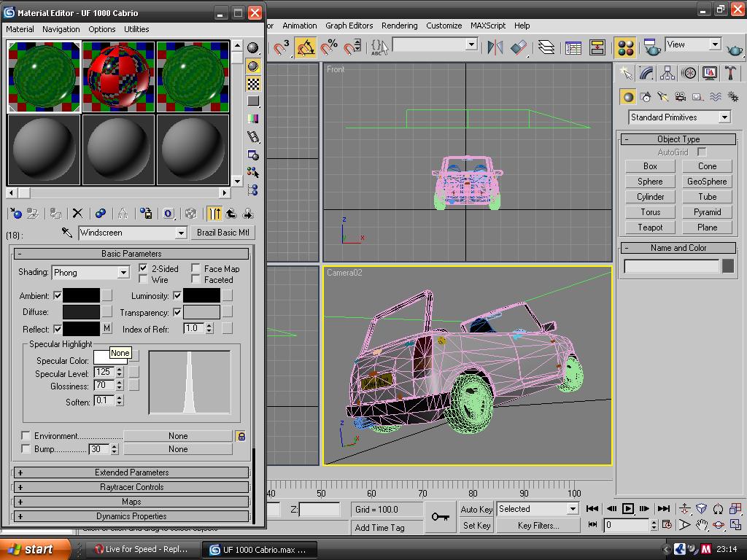The height and width of the screenshot is (560, 747).
Task: Click the Angle Snap toggle icon
Action: click(x=306, y=47)
